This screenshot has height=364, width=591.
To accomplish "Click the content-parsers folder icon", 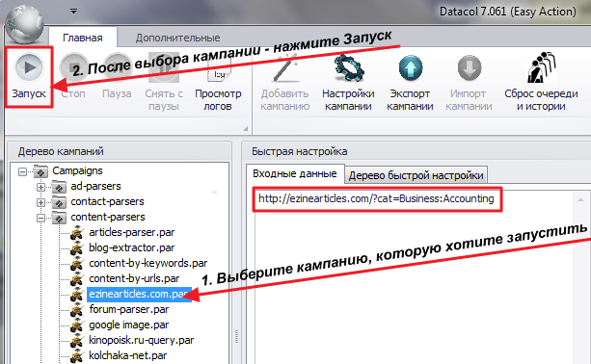I will 59,218.
